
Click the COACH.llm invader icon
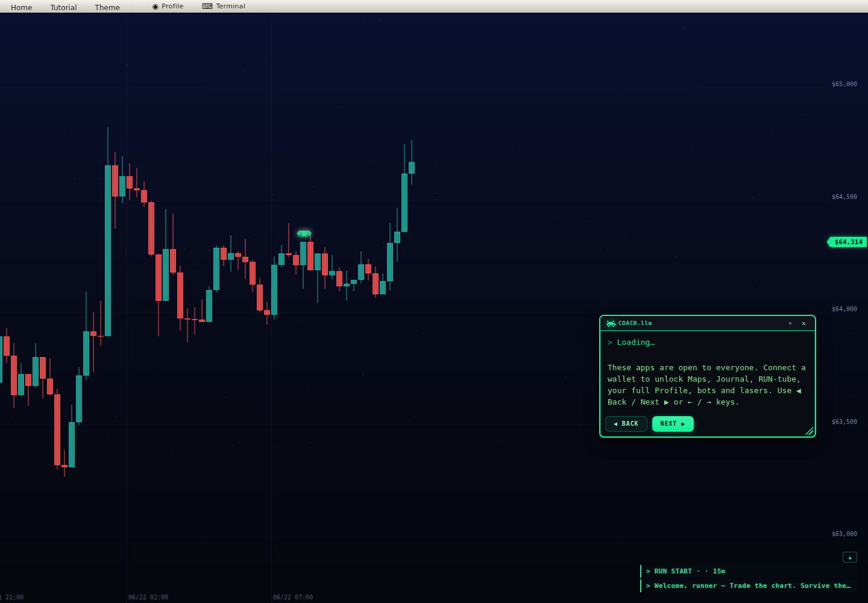[611, 323]
